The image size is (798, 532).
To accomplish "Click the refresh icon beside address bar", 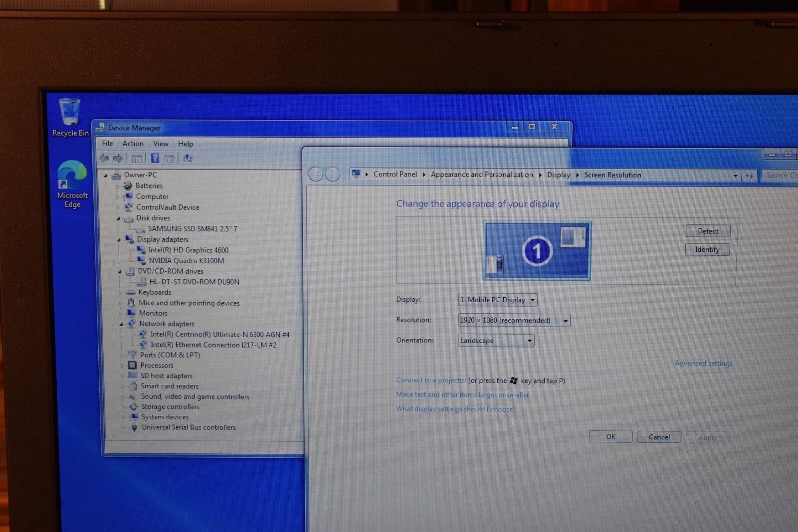I will [749, 176].
